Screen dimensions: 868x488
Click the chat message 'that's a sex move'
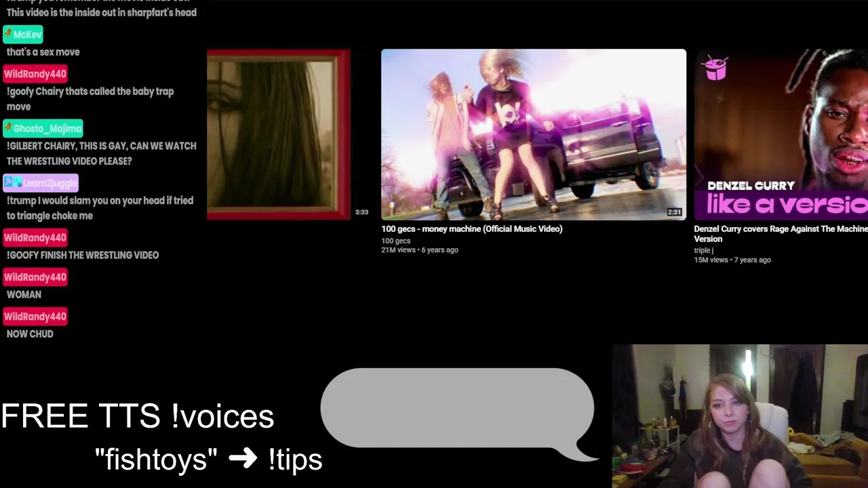click(43, 52)
